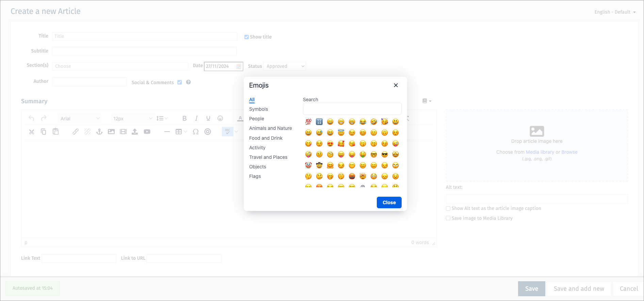Viewport: 644px width, 301px height.
Task: Open the Arial font family dropdown
Action: click(80, 118)
